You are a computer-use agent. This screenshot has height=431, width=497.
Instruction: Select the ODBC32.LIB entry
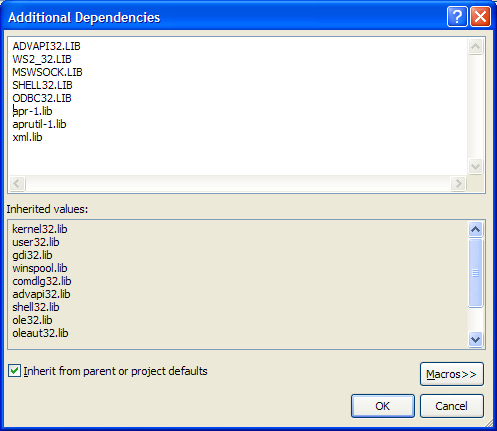point(42,98)
